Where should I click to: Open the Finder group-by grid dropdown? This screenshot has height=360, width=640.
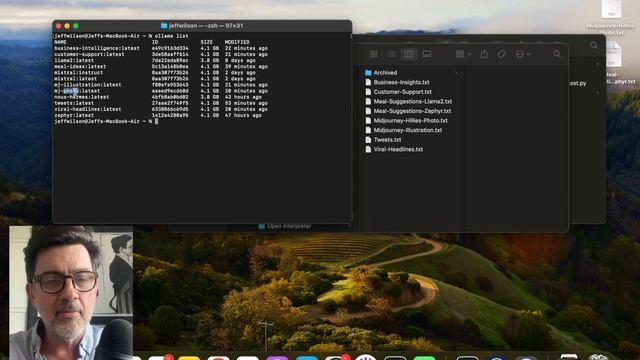[x=463, y=54]
